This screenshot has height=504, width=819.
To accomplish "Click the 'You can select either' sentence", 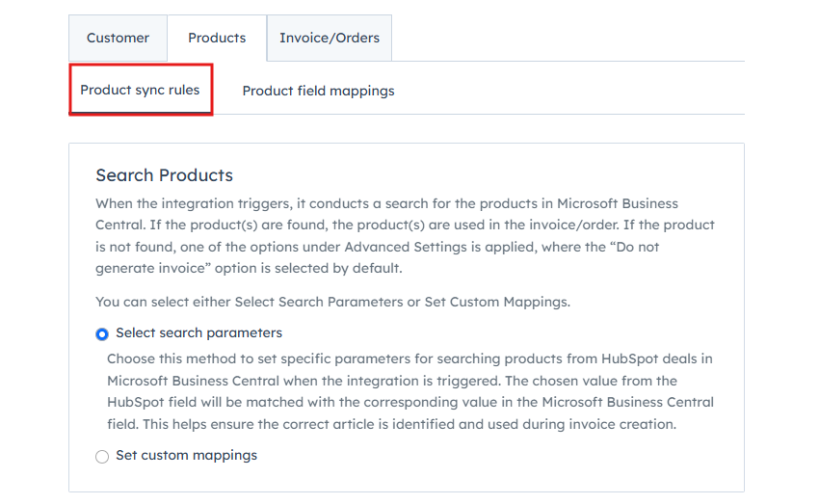I will point(332,302).
